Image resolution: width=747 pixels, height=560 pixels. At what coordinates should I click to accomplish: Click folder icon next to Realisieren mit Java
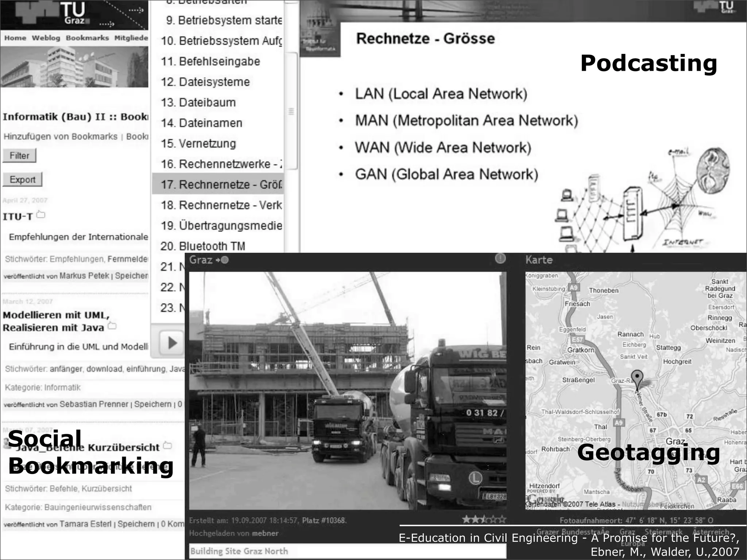(112, 326)
